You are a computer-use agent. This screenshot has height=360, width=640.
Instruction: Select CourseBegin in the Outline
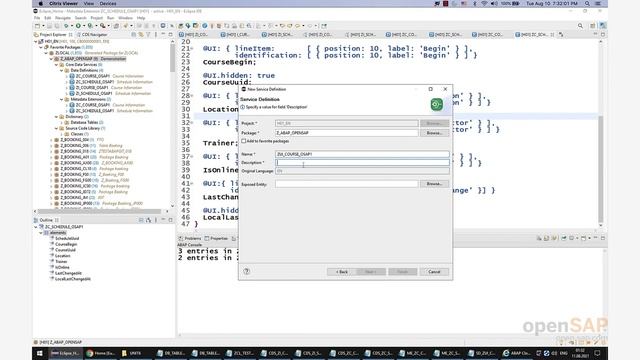click(66, 244)
